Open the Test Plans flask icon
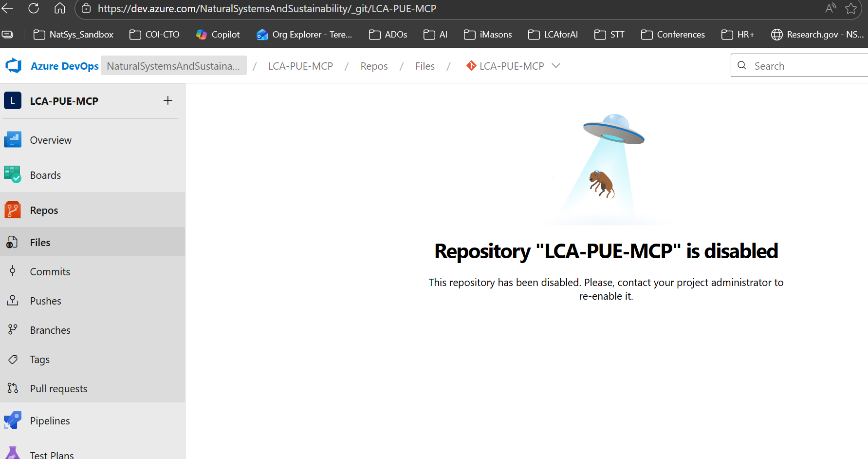Viewport: 868px width, 459px height. pyautogui.click(x=13, y=454)
